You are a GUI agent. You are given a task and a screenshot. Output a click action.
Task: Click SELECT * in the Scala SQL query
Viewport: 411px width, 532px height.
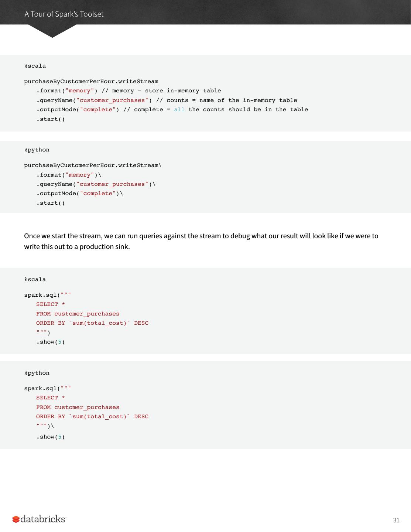click(x=51, y=304)
